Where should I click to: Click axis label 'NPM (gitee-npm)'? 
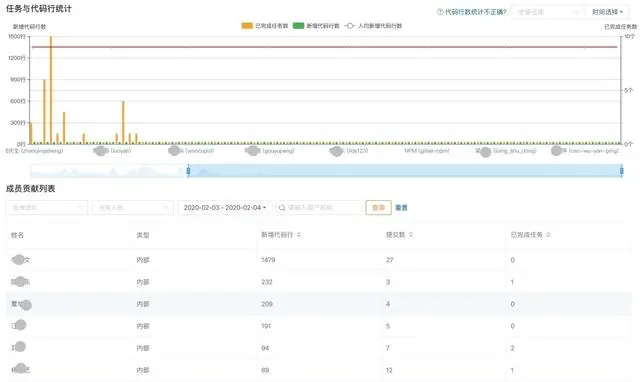[x=427, y=151]
